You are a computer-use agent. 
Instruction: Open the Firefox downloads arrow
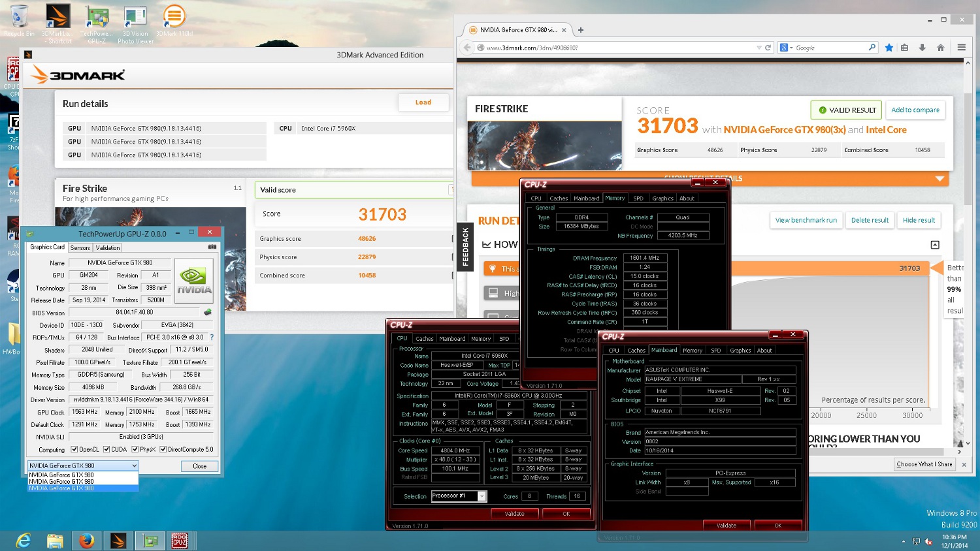[922, 48]
